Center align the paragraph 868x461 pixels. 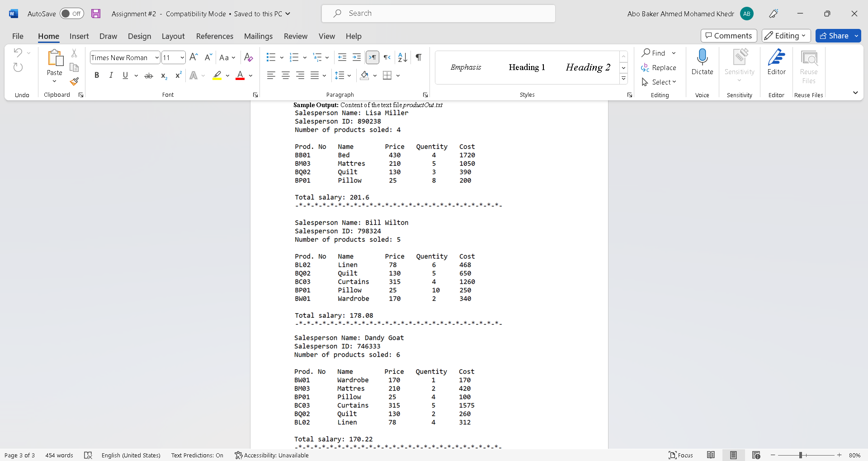coord(286,75)
